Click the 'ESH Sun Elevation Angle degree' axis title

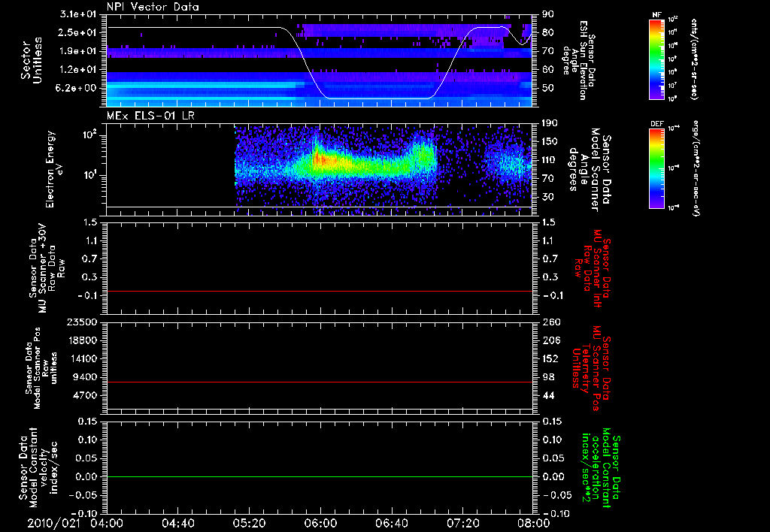[580, 60]
